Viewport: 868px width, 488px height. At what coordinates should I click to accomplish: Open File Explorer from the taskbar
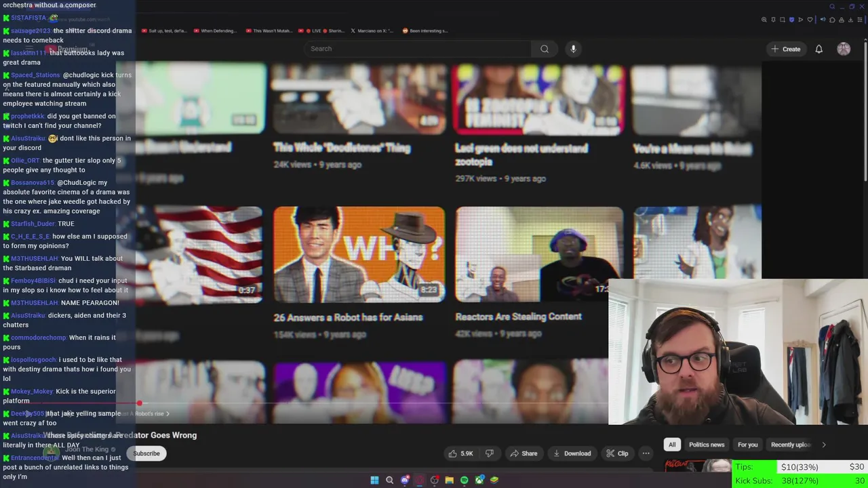449,480
